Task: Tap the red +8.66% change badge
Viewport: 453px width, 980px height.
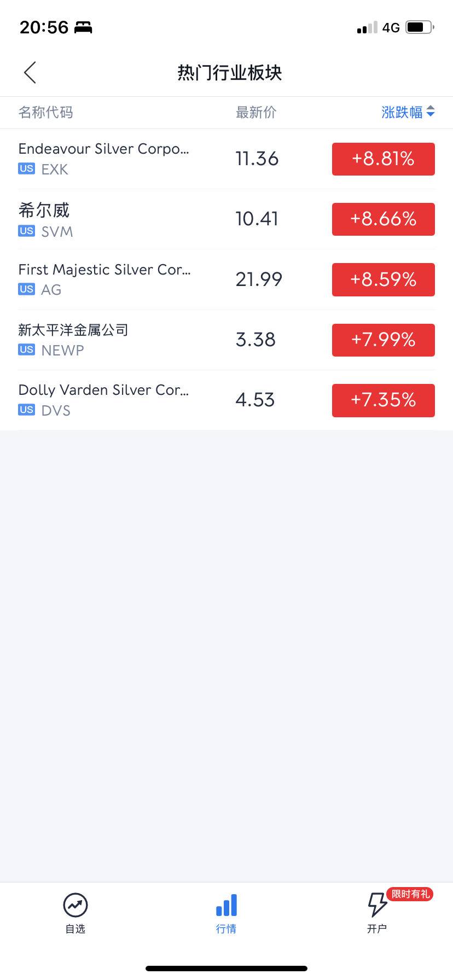Action: pos(383,219)
